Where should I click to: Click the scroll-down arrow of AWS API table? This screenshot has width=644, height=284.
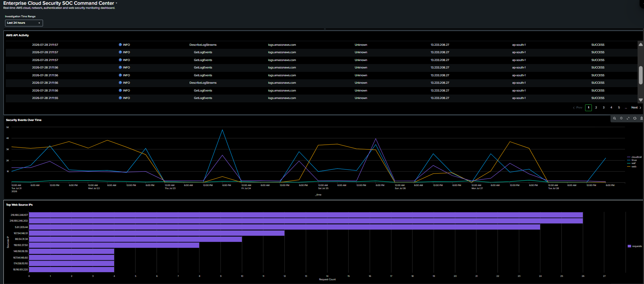[641, 100]
